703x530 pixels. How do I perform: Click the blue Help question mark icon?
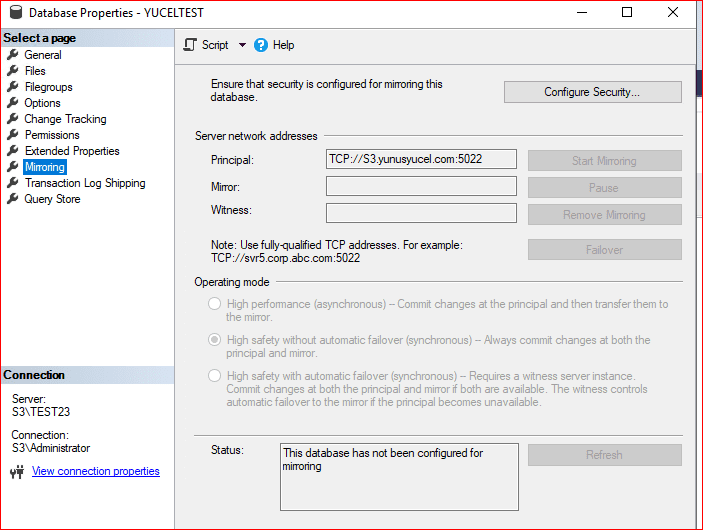[x=261, y=45]
